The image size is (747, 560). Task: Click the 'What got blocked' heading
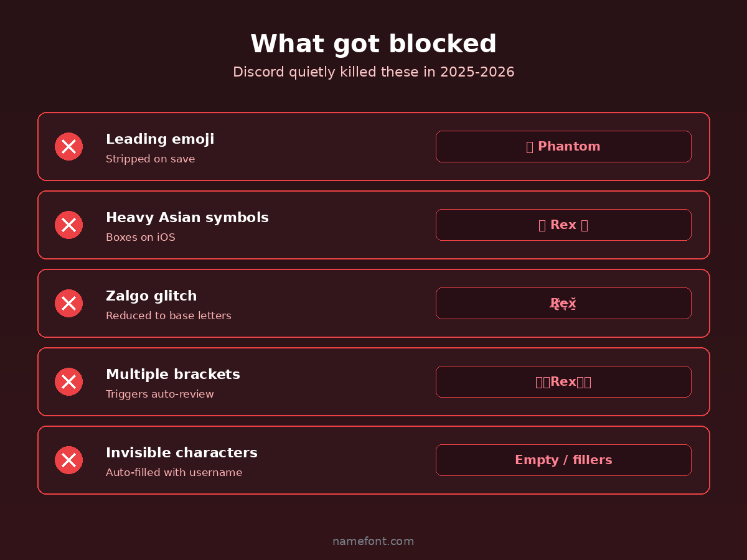[x=374, y=44]
